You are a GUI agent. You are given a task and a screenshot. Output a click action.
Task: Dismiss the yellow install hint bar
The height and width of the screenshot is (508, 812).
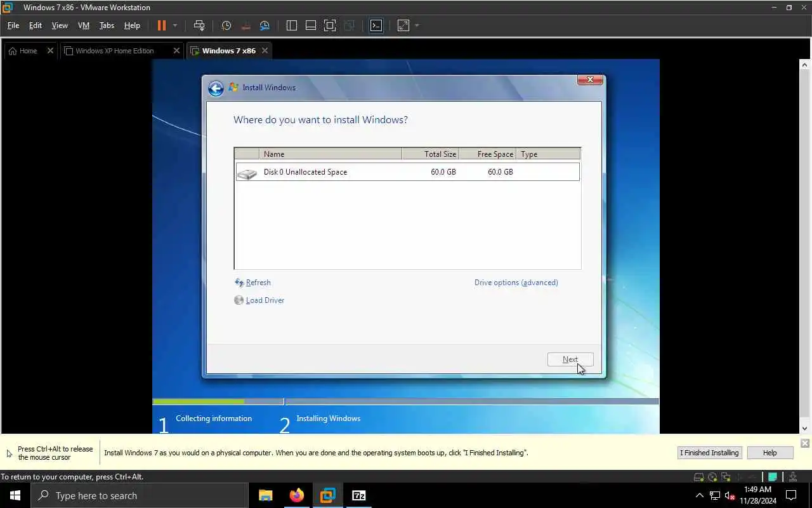805,443
